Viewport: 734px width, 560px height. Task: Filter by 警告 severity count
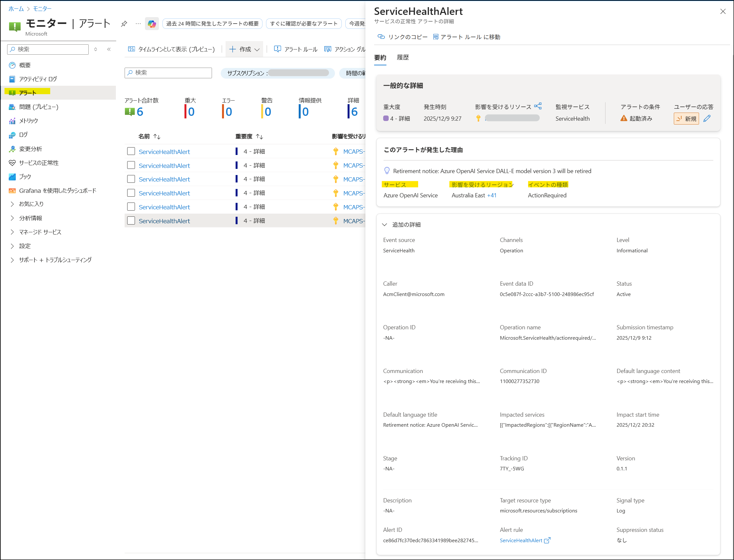click(267, 108)
